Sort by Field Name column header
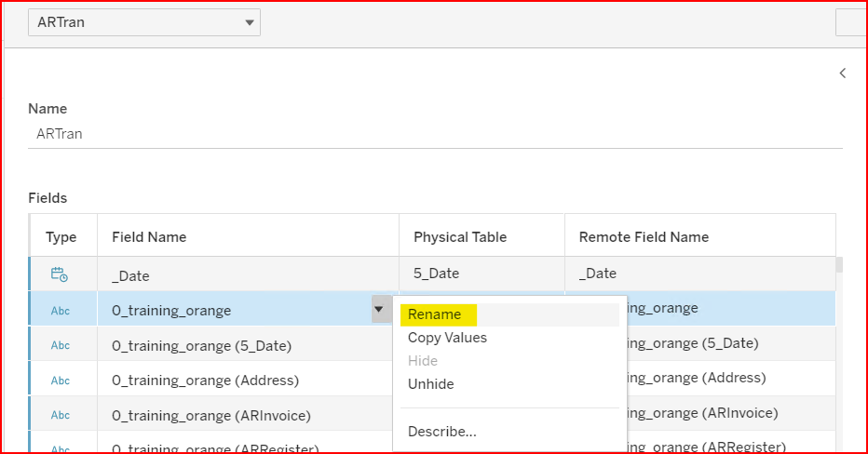This screenshot has width=868, height=454. [149, 237]
